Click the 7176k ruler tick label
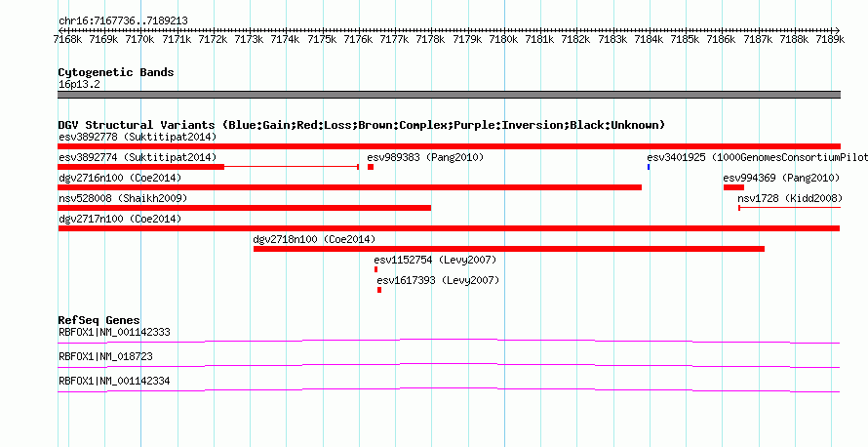The height and width of the screenshot is (447, 868). click(x=359, y=39)
